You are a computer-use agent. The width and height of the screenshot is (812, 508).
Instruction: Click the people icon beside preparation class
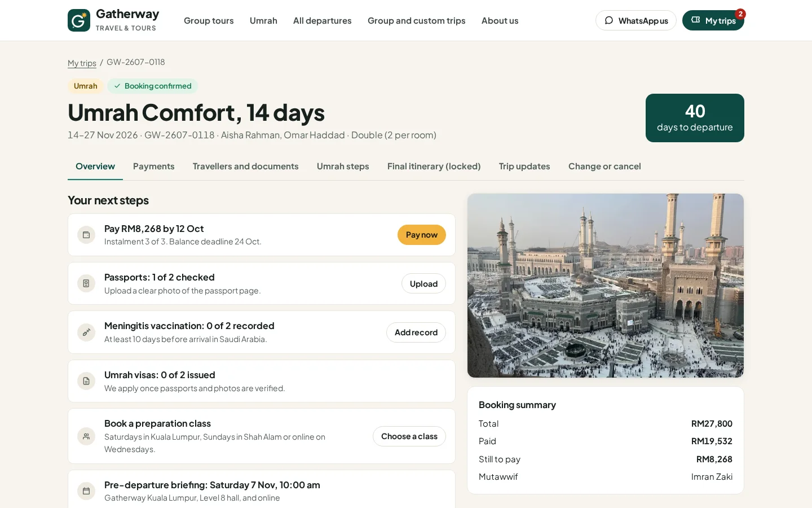(x=86, y=436)
